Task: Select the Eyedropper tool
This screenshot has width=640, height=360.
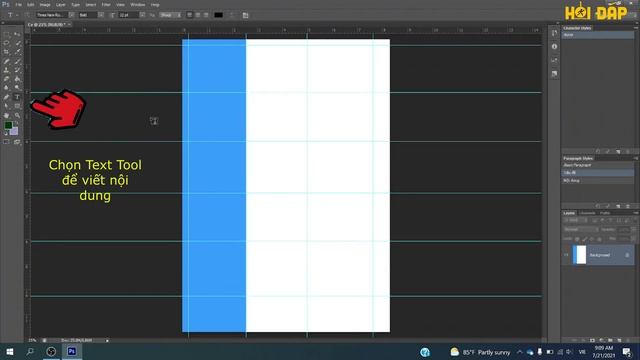Action: [x=17, y=52]
